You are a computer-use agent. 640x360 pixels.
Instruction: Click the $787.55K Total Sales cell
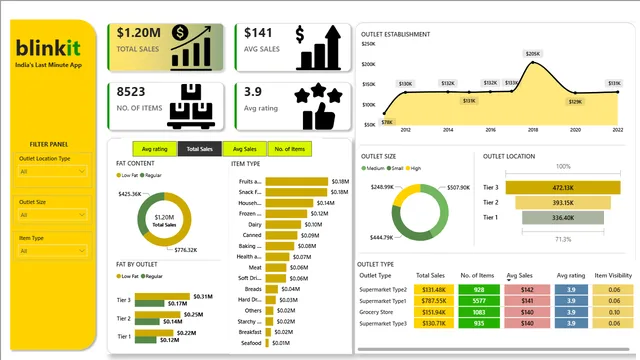coord(434,301)
